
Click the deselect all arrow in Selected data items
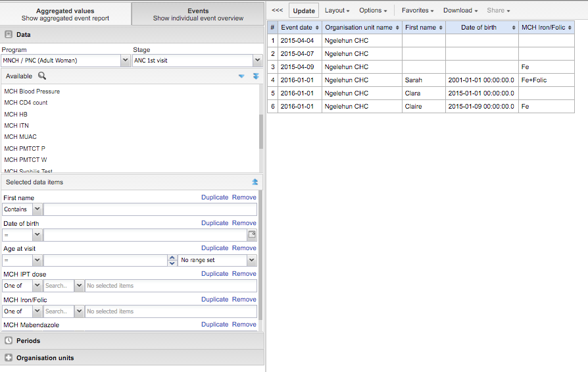pyautogui.click(x=255, y=182)
